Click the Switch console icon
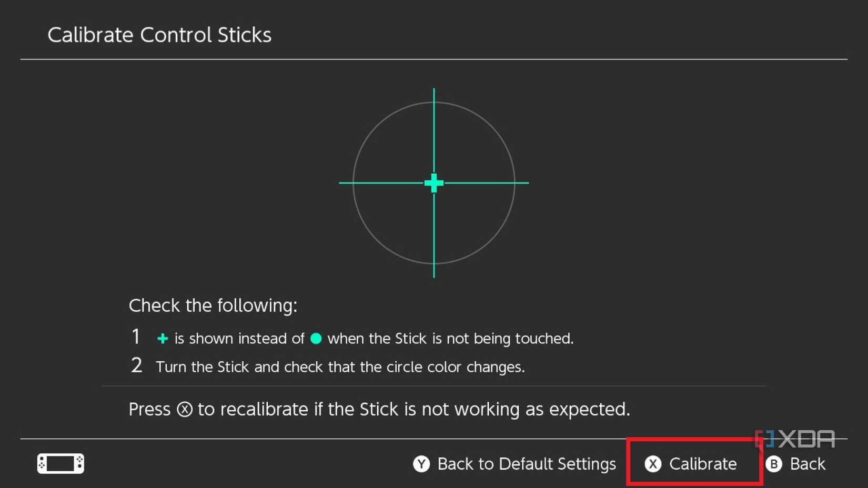 (x=60, y=463)
